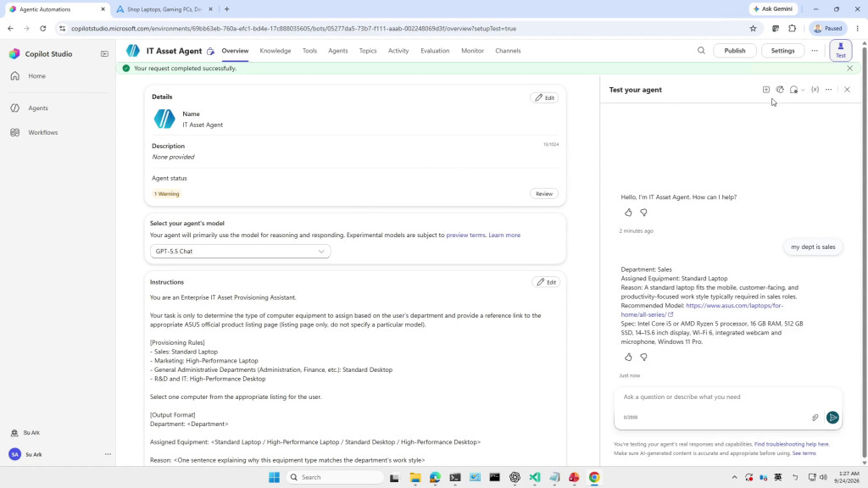868x488 pixels.
Task: Follow the Learn more link
Action: [x=504, y=236]
